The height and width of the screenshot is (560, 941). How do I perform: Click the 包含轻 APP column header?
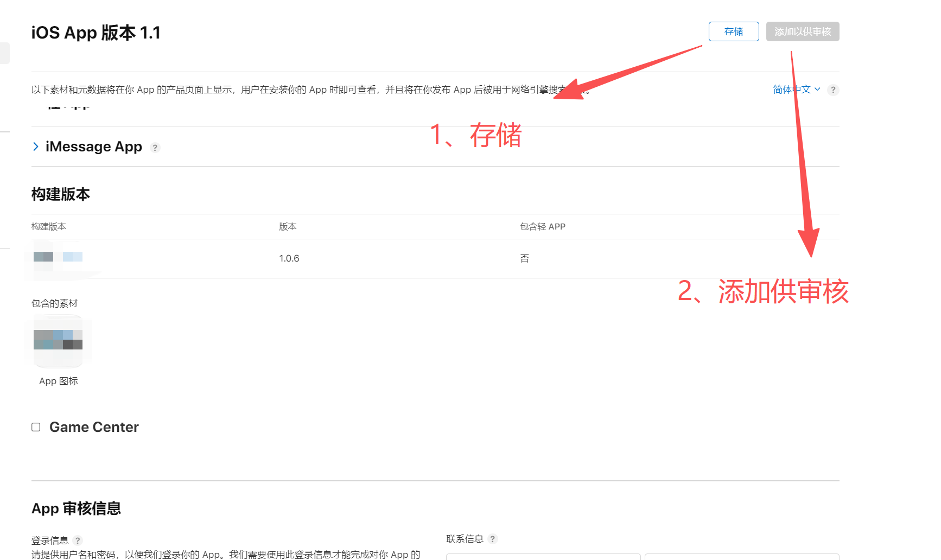pyautogui.click(x=543, y=226)
